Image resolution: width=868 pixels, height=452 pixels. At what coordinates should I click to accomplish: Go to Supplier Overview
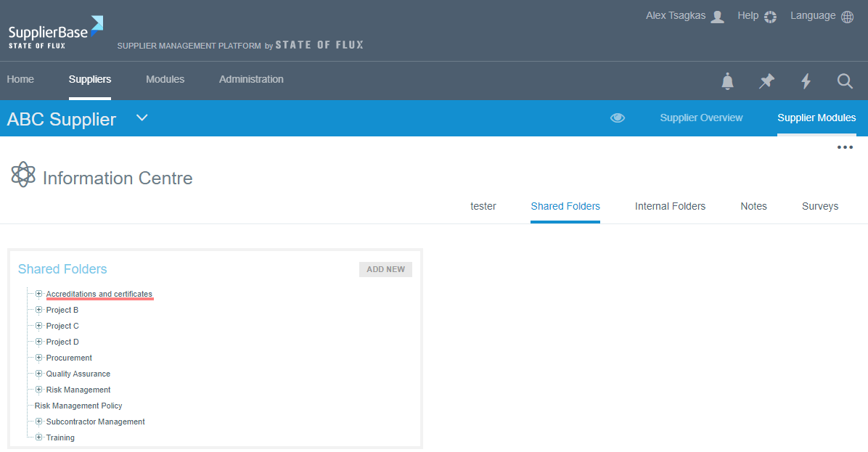click(x=701, y=118)
